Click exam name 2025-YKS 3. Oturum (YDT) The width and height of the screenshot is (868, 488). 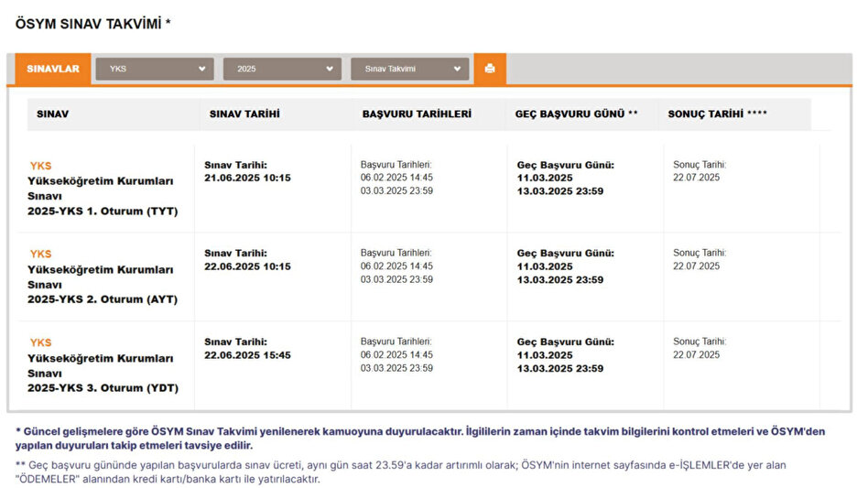(x=103, y=388)
